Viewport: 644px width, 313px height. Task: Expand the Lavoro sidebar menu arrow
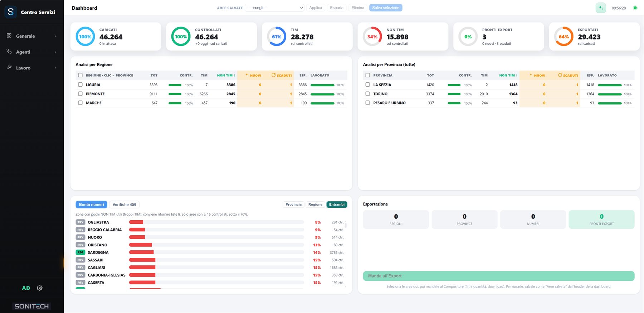point(56,68)
